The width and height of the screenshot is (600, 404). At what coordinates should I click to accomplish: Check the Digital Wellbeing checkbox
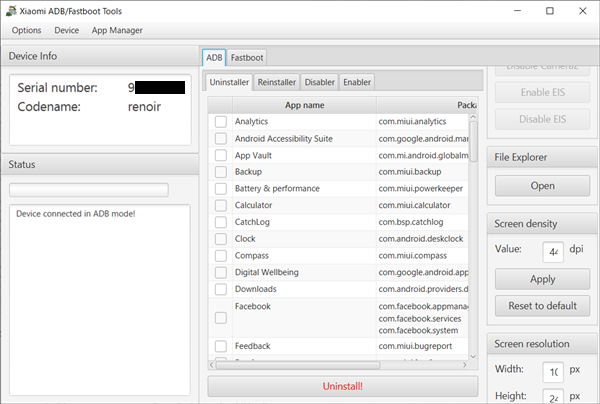click(x=221, y=272)
